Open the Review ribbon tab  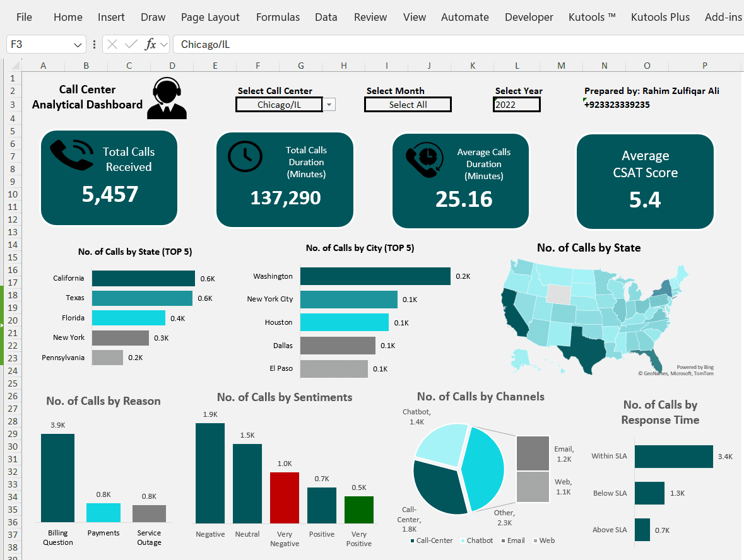[x=370, y=17]
